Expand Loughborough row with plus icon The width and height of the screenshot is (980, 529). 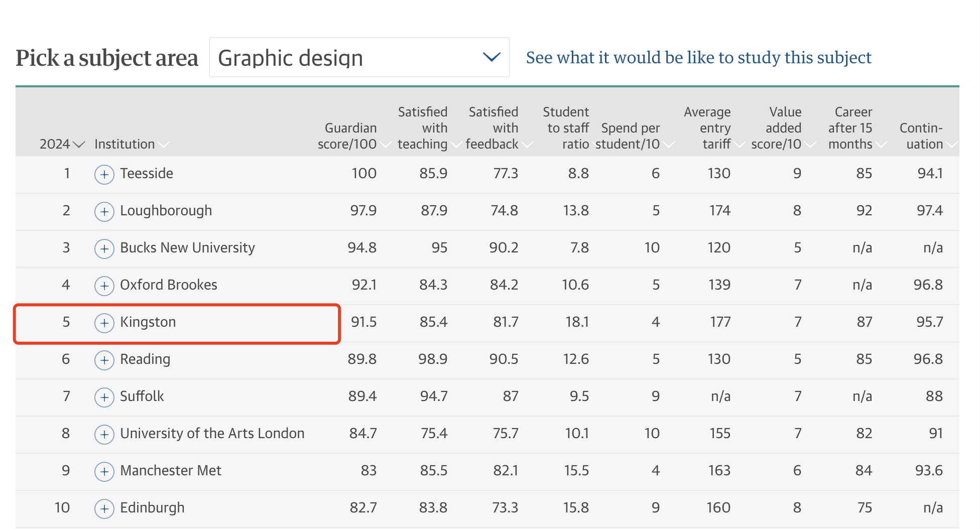104,212
